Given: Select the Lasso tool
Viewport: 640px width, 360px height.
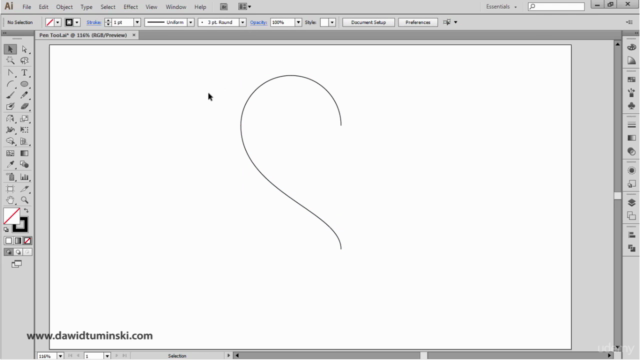Looking at the screenshot, I should pos(24,61).
